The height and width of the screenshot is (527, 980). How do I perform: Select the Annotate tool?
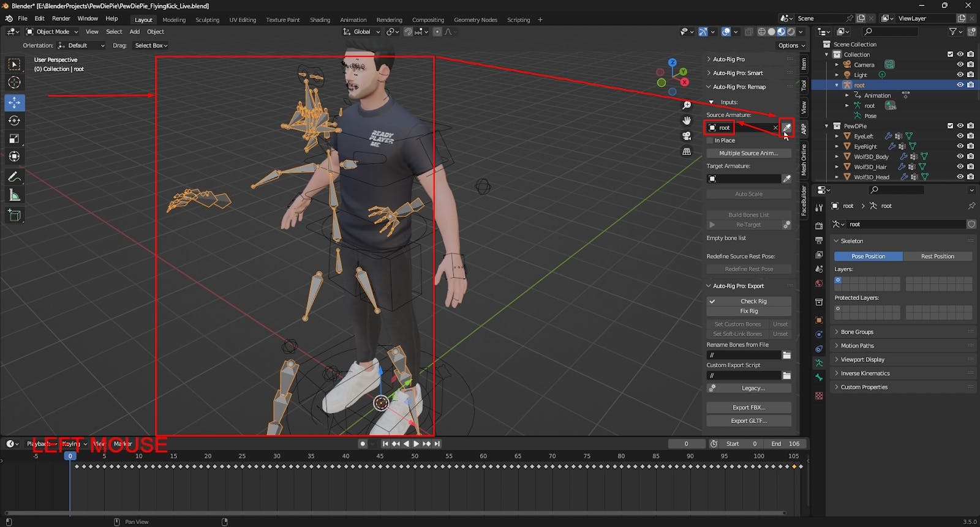pyautogui.click(x=15, y=177)
